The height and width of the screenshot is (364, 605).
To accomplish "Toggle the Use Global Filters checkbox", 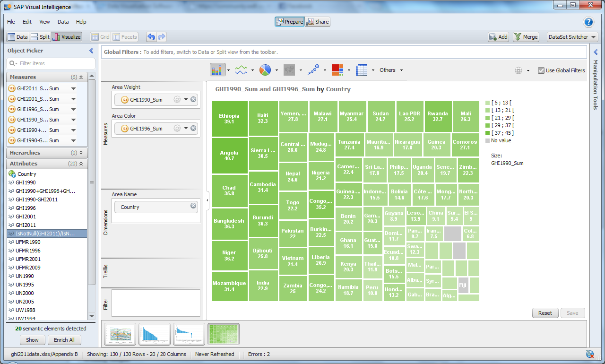I will 540,70.
